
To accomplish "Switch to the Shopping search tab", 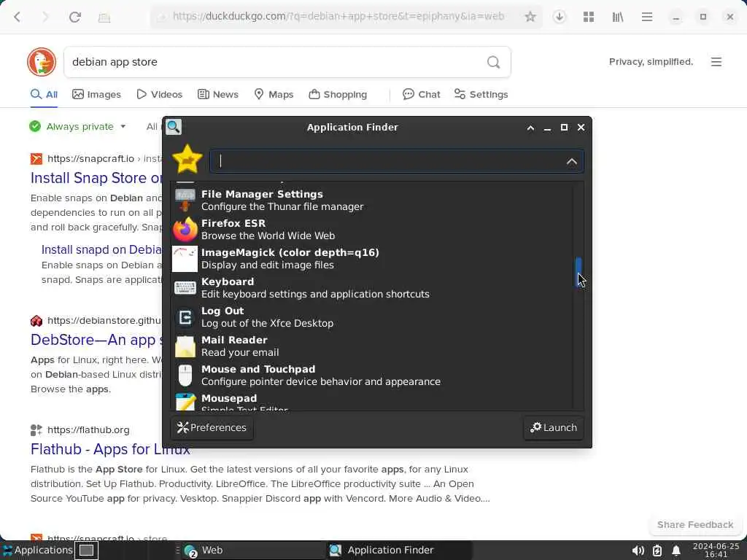I will (338, 94).
